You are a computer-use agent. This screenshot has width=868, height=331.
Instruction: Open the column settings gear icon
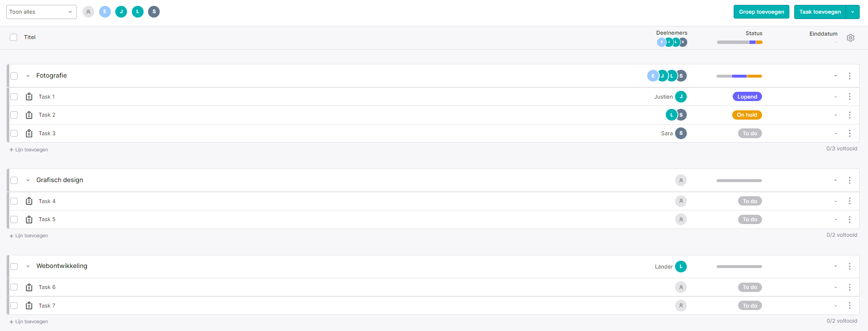point(850,38)
